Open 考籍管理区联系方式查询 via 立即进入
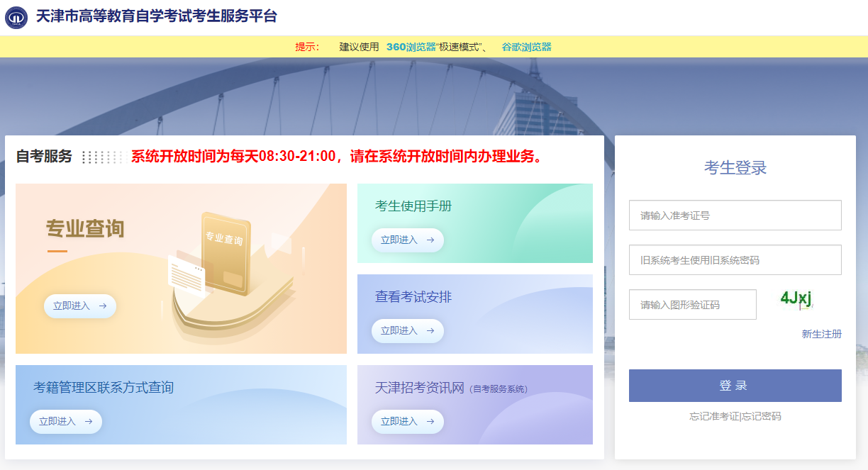 pyautogui.click(x=66, y=422)
